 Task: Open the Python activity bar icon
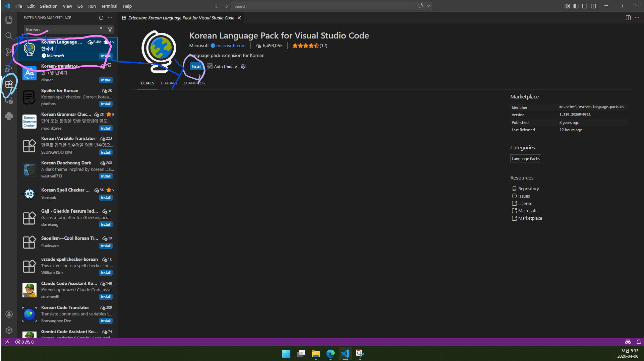point(9,116)
